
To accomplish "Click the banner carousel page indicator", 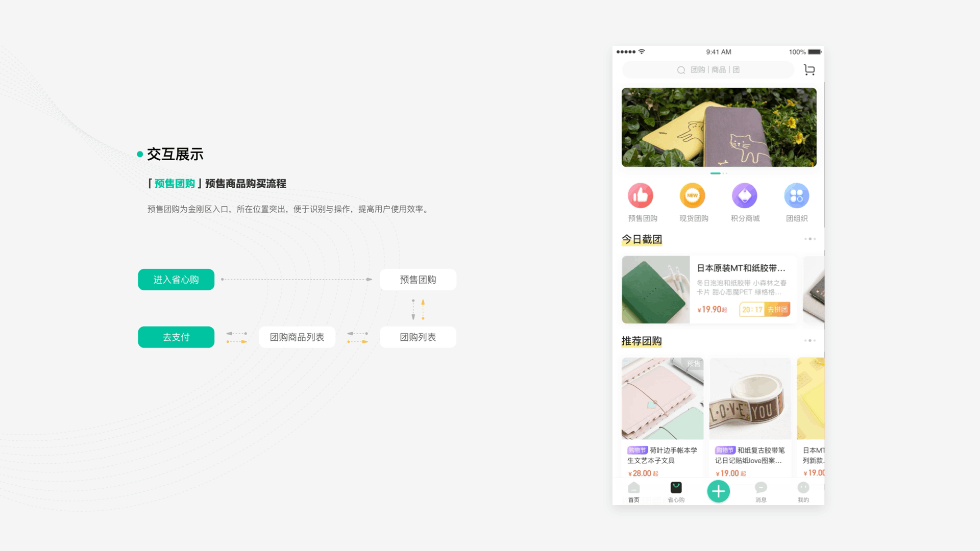I will 719,173.
